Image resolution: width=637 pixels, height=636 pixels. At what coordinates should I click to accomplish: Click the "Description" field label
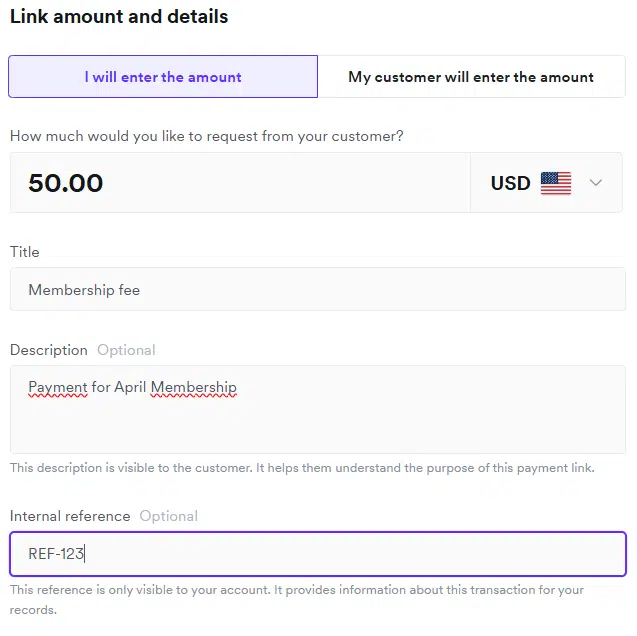(x=49, y=350)
